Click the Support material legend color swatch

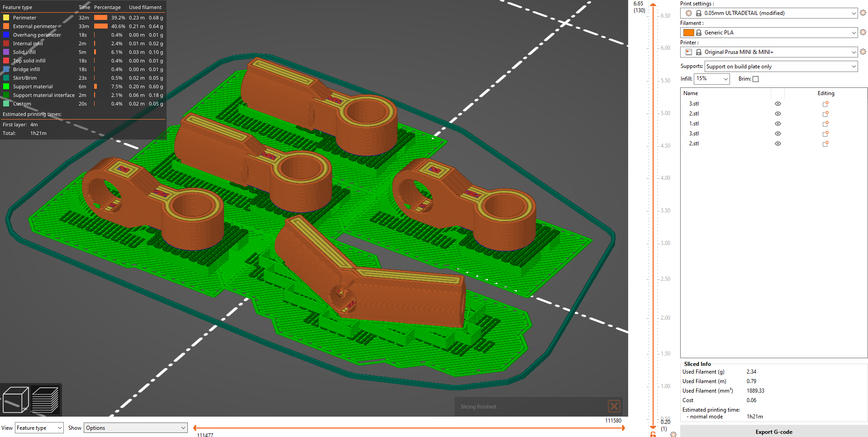(x=6, y=86)
